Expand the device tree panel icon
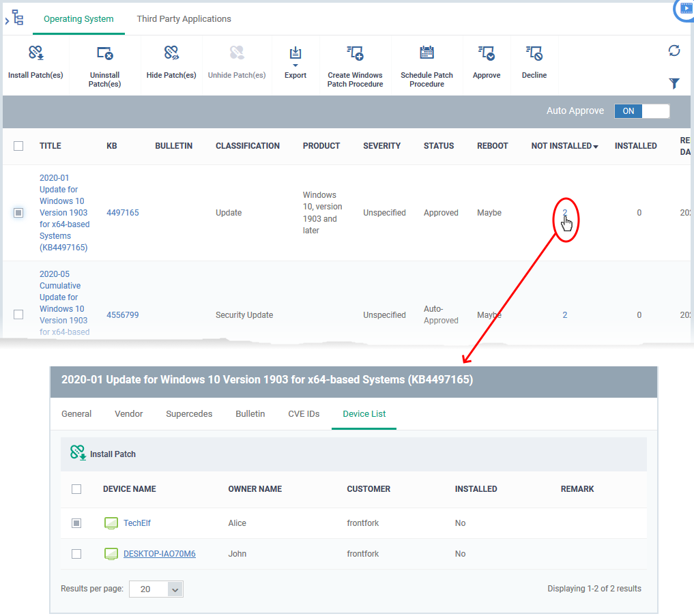This screenshot has height=616, width=694. pos(14,18)
